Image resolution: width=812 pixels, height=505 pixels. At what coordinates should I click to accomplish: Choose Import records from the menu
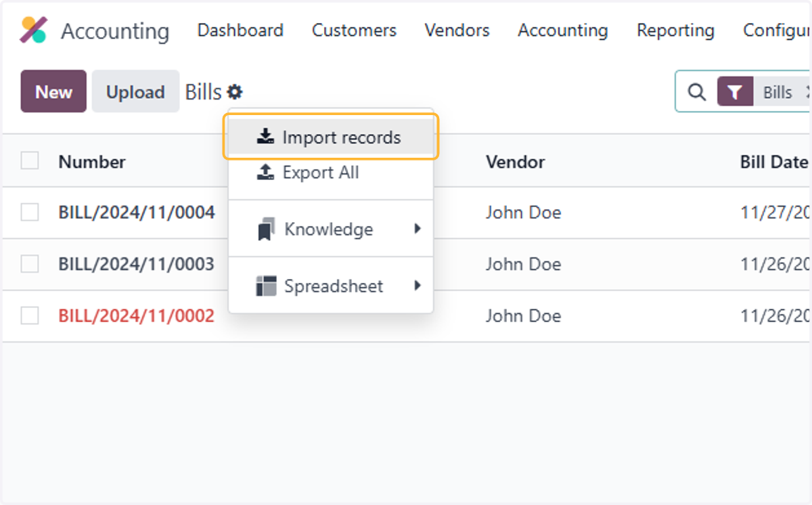coord(331,137)
